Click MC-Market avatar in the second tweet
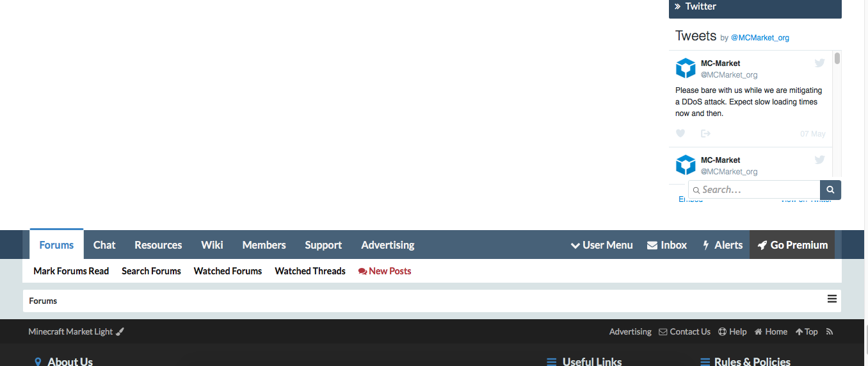The image size is (868, 366). [686, 165]
